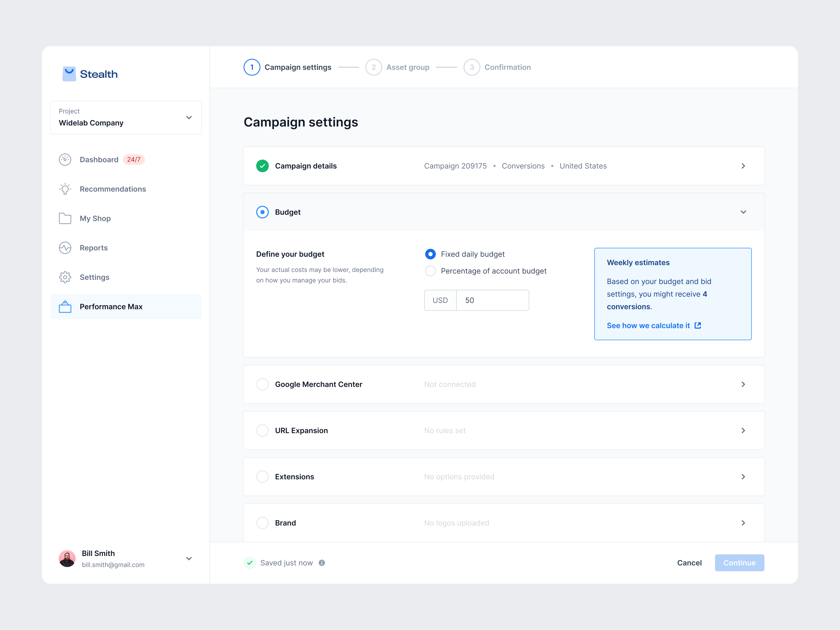Screen dimensions: 840x630
Task: Expand the Bill Smith account menu
Action: click(x=189, y=559)
